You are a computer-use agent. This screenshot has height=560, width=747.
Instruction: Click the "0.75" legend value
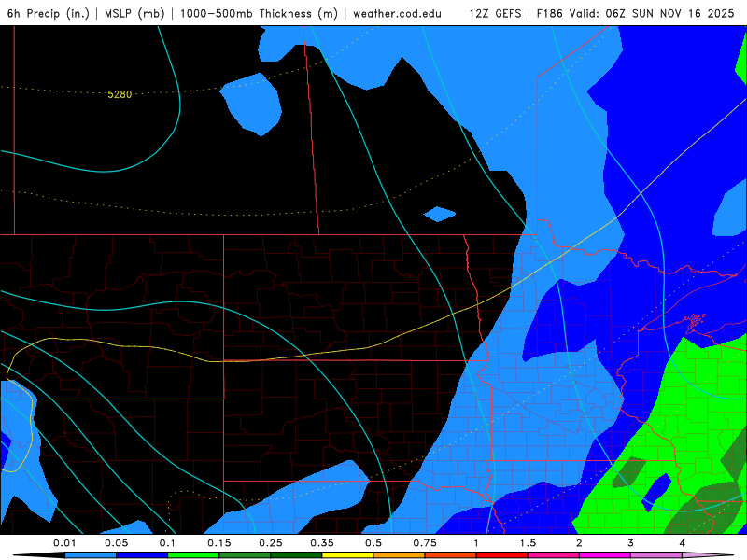[425, 543]
